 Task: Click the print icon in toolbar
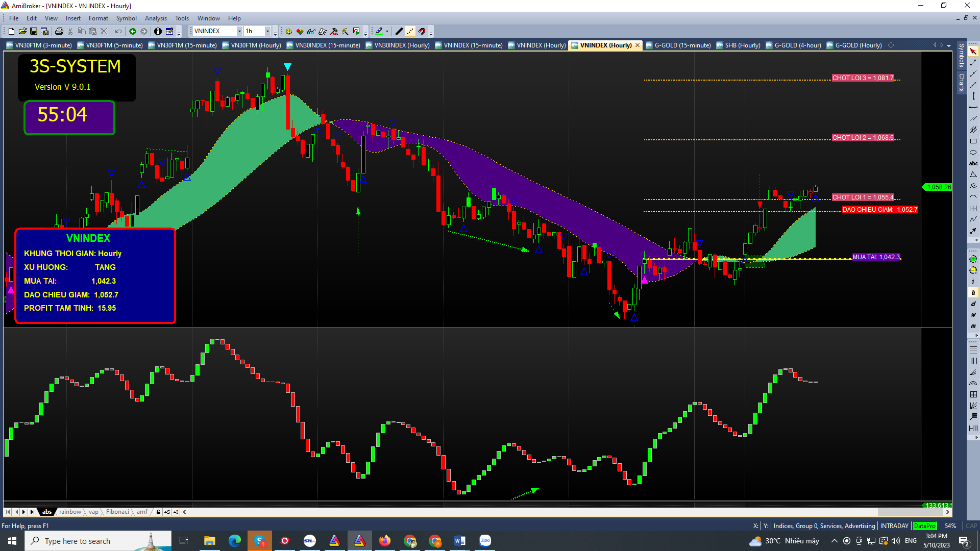tap(59, 32)
